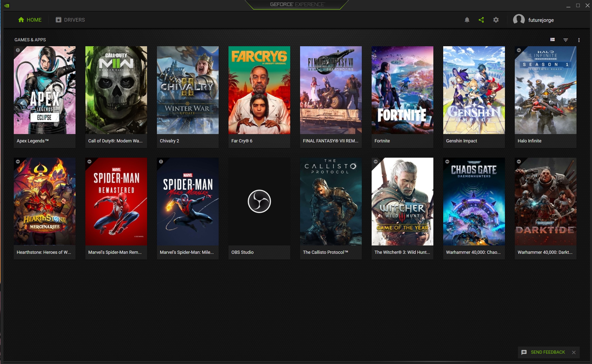Click the minus badge on Darktide tile
592x364 pixels.
pos(519,162)
